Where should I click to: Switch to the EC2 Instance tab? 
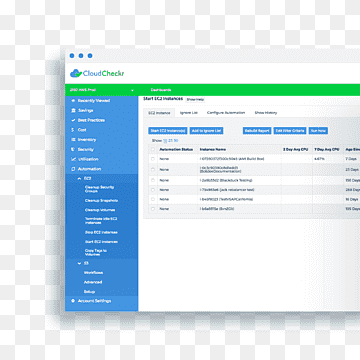(159, 113)
